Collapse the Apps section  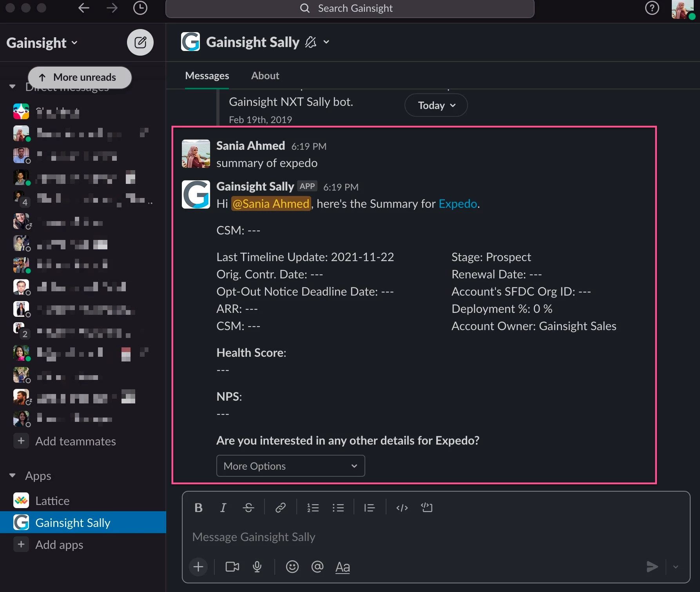[x=13, y=476]
